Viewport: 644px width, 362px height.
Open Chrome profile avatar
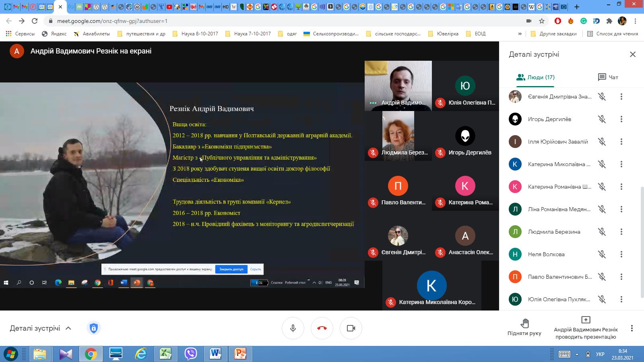622,21
